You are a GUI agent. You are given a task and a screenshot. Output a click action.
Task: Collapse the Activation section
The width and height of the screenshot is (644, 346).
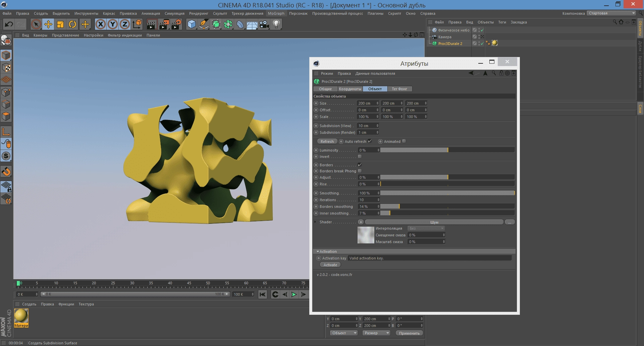pyautogui.click(x=318, y=251)
